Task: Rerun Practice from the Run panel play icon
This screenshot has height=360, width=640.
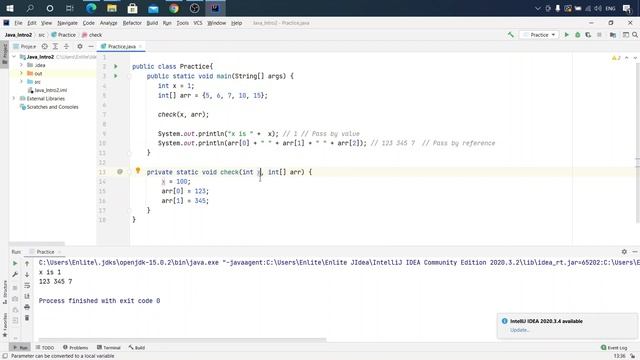Action: 15,264
